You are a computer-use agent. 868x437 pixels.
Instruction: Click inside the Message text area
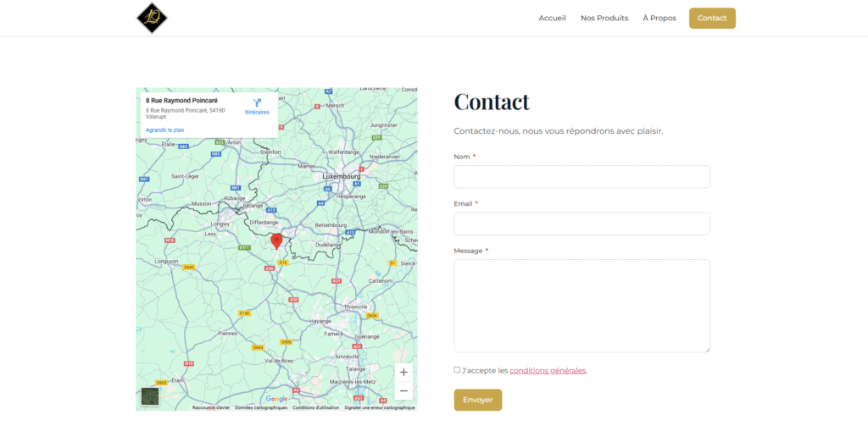pyautogui.click(x=581, y=306)
